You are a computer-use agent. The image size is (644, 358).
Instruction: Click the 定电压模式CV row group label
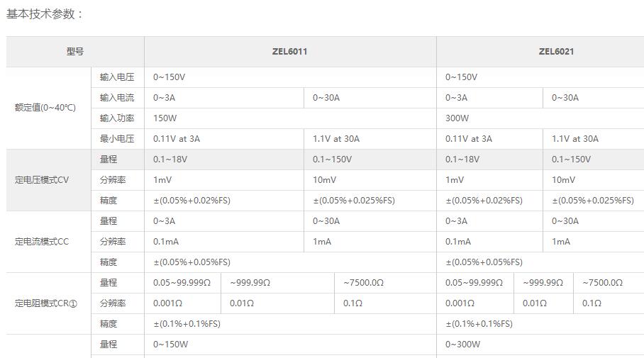[x=42, y=180]
